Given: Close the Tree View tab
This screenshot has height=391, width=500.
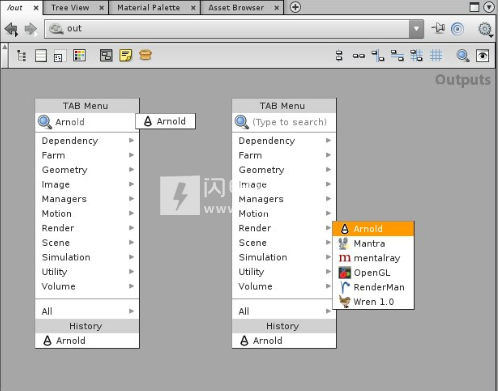Looking at the screenshot, I should click(x=102, y=8).
